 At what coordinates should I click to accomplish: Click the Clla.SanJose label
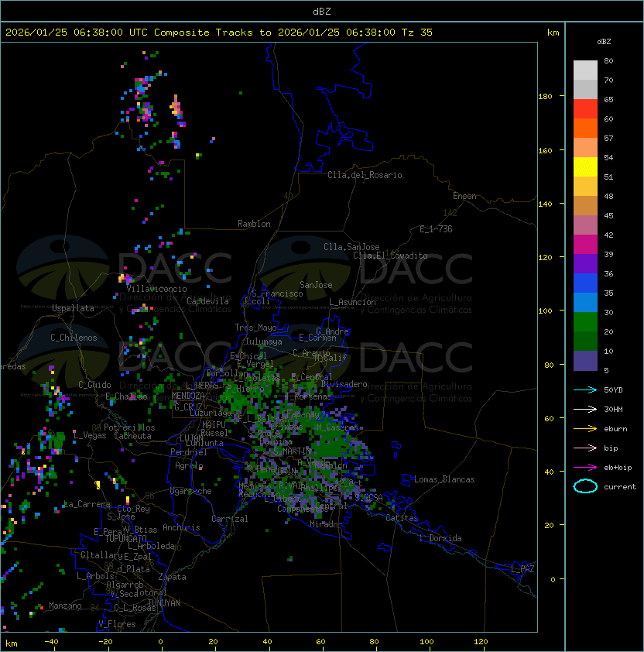click(351, 247)
